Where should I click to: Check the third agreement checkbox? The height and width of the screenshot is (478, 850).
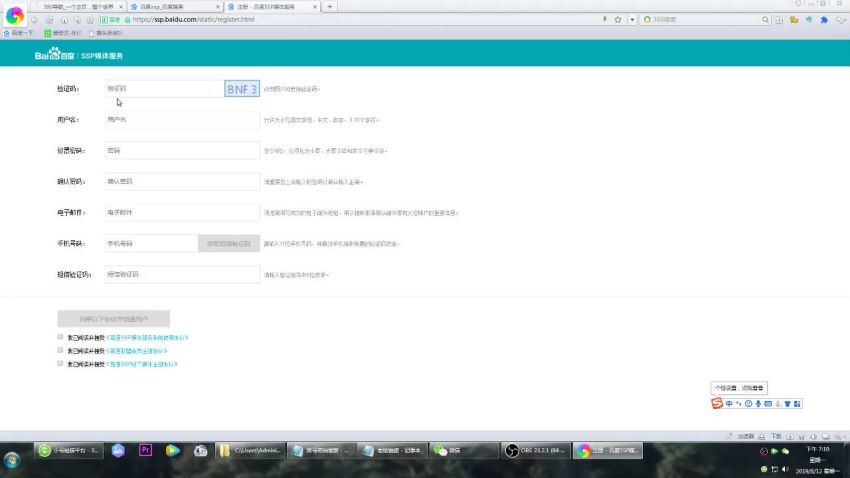(x=60, y=364)
